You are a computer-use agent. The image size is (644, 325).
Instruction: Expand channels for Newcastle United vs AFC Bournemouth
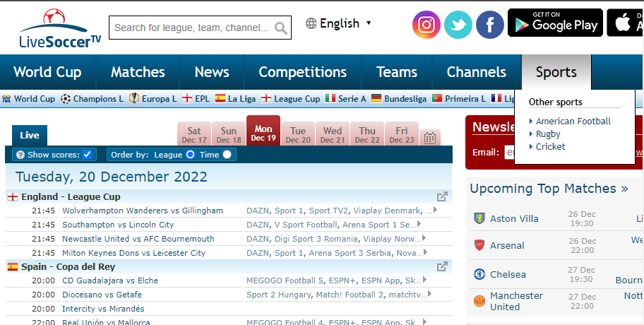point(424,238)
